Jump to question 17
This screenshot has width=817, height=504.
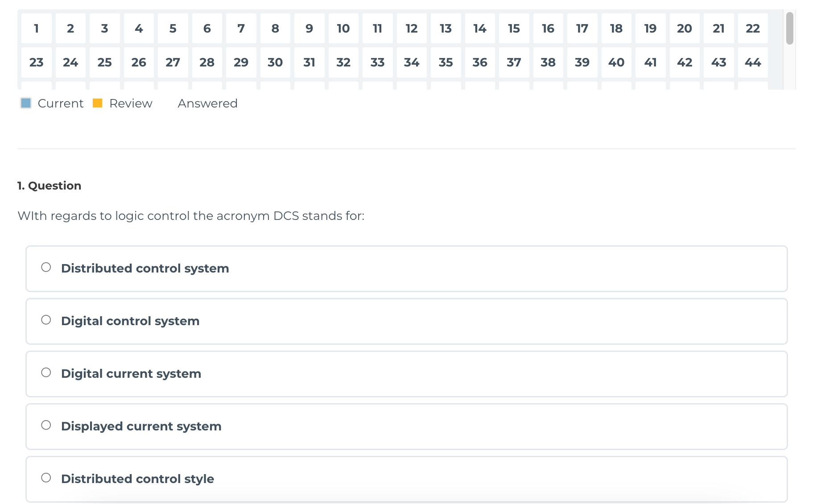coord(582,29)
